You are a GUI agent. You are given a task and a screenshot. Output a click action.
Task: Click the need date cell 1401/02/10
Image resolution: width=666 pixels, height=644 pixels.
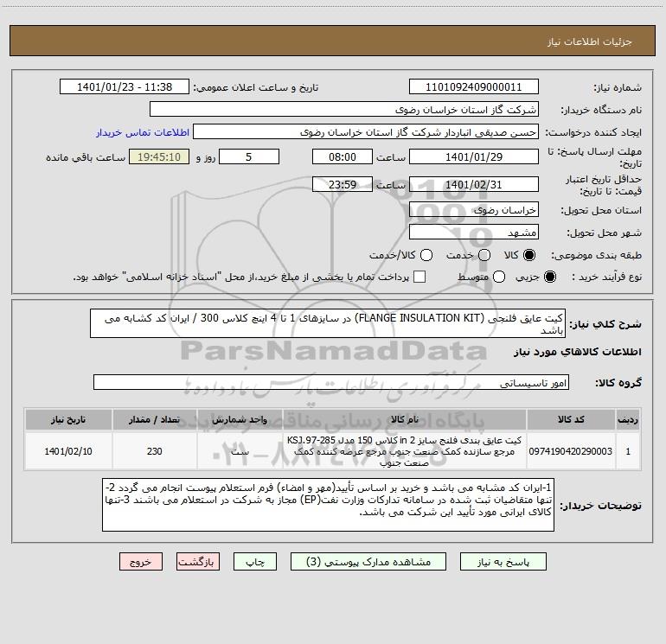[68, 451]
